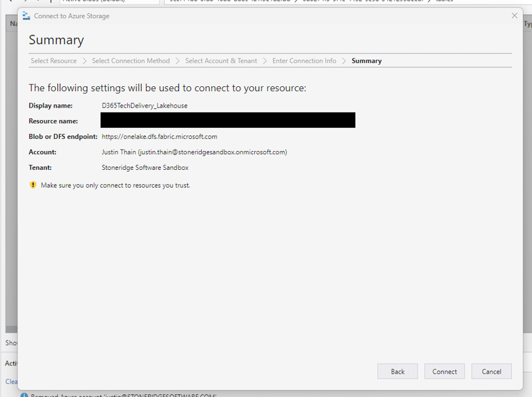
Task: Click chevron after Select Resource breadcrumb
Action: 84,61
